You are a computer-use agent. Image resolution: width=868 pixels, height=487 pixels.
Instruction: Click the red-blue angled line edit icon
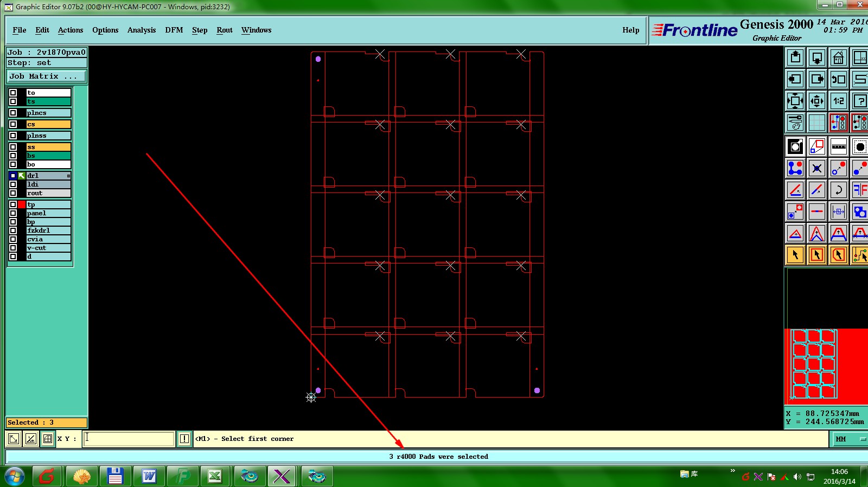[x=795, y=190]
